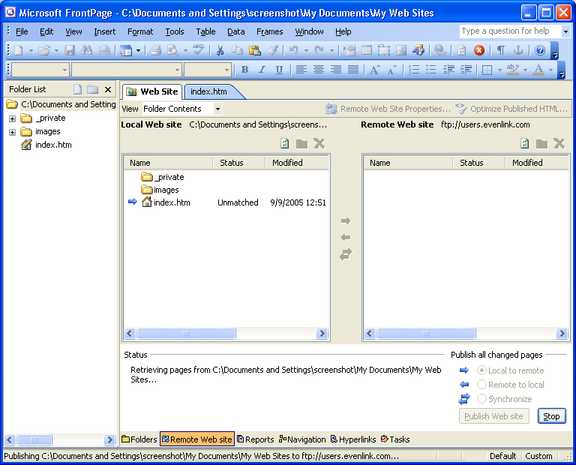This screenshot has height=465, width=576.
Task: Click the local list horizontal scrollbar thumb
Action: click(186, 333)
